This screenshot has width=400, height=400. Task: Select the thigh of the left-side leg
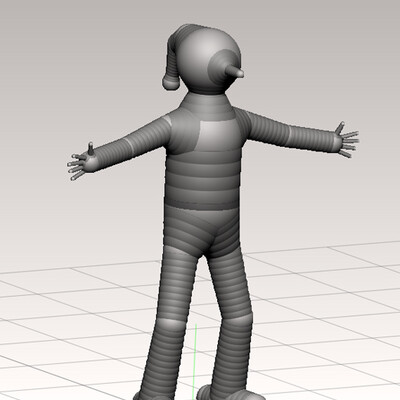coord(177,283)
